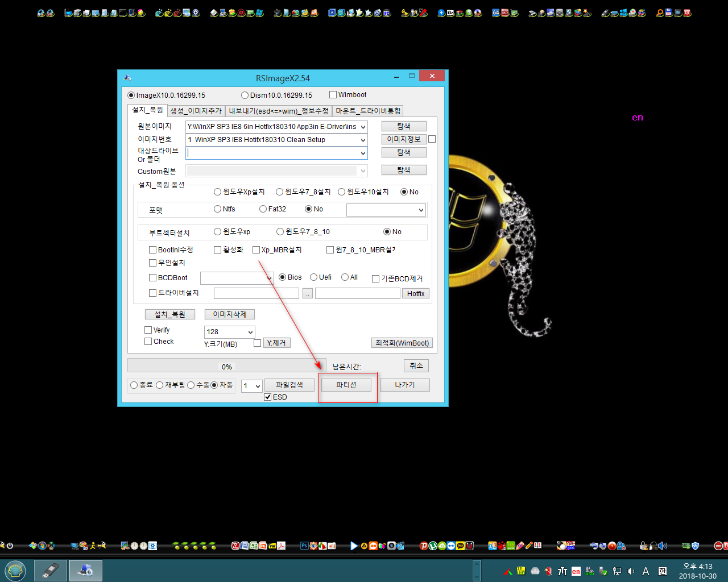Image resolution: width=728 pixels, height=582 pixels.
Task: Click the RSImageX title bar app icon
Action: (x=127, y=77)
